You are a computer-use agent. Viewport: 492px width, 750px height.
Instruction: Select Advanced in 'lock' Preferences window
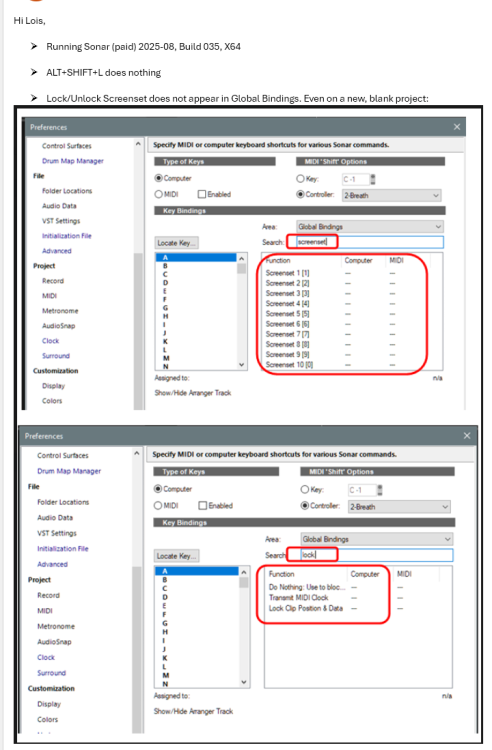[53, 564]
